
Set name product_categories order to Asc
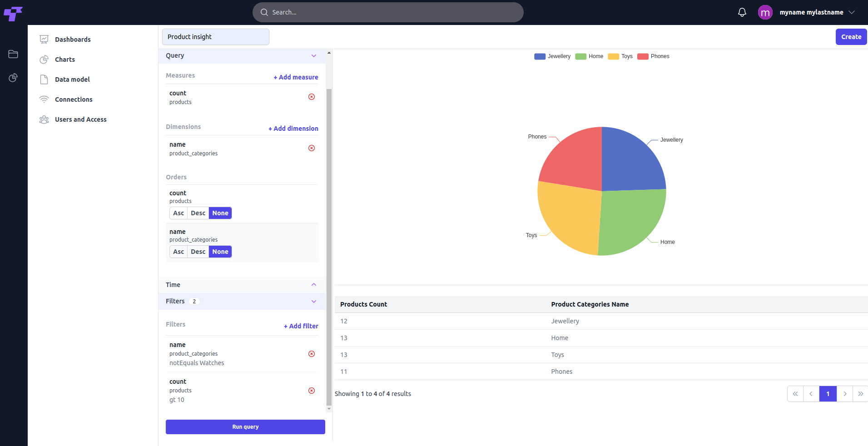[x=179, y=252]
